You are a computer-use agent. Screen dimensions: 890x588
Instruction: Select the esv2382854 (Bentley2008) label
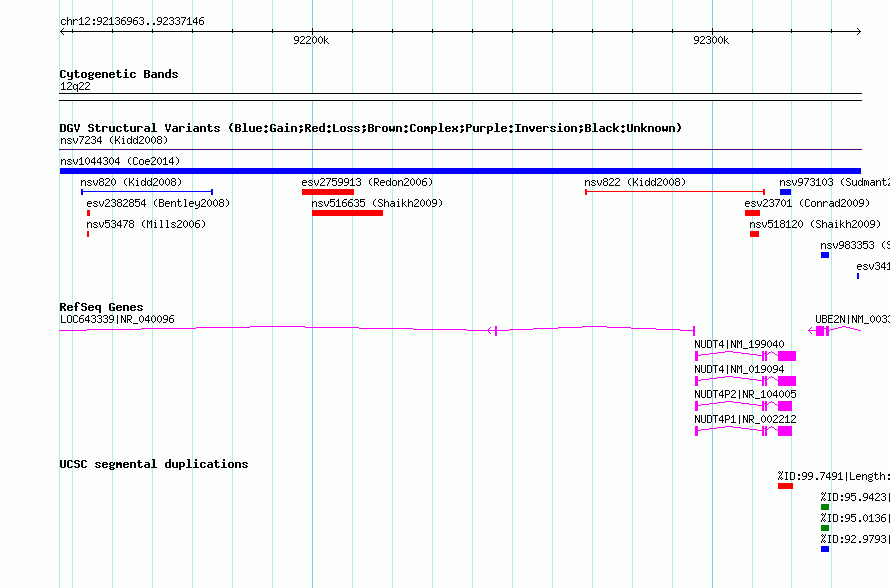coord(158,203)
